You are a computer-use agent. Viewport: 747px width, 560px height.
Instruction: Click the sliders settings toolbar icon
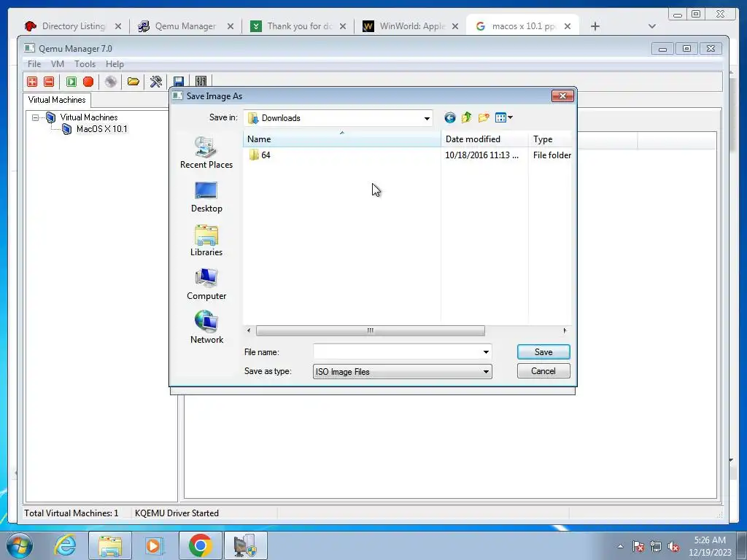(201, 82)
